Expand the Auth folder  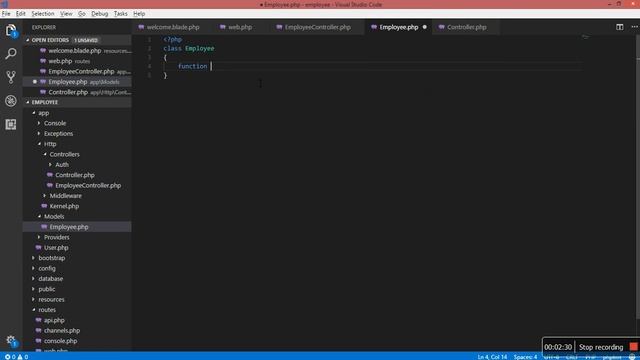click(51, 164)
